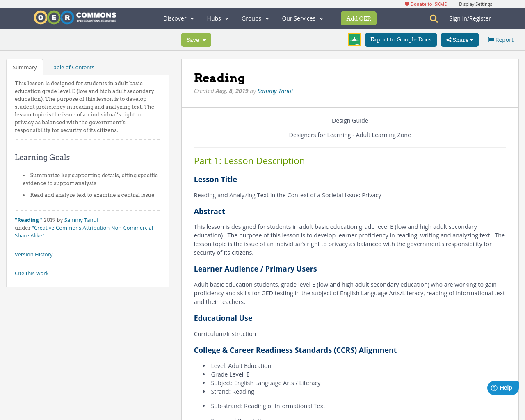
Task: Share this lesson to Google Classroom
Action: pos(354,39)
